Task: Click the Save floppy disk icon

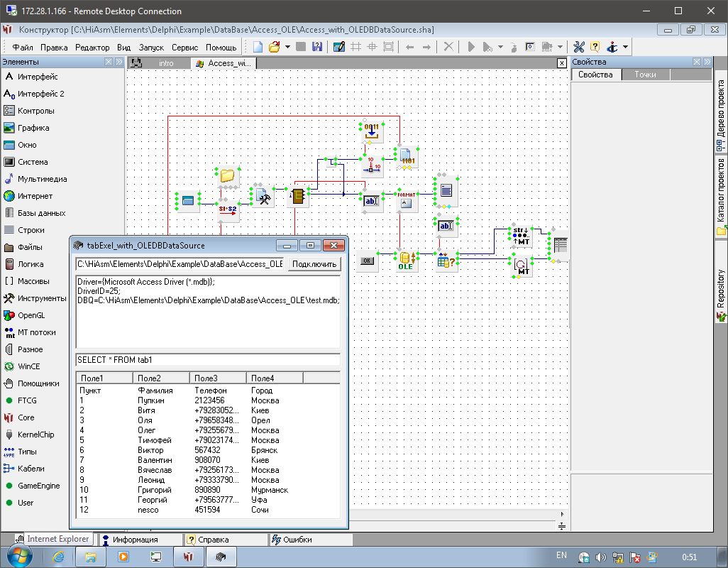Action: tap(316, 47)
